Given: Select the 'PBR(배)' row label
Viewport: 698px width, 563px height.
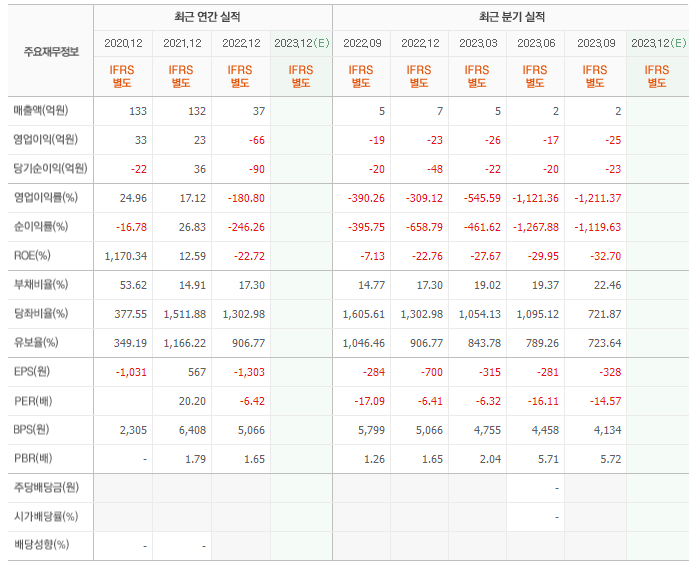Looking at the screenshot, I should click(x=33, y=458).
